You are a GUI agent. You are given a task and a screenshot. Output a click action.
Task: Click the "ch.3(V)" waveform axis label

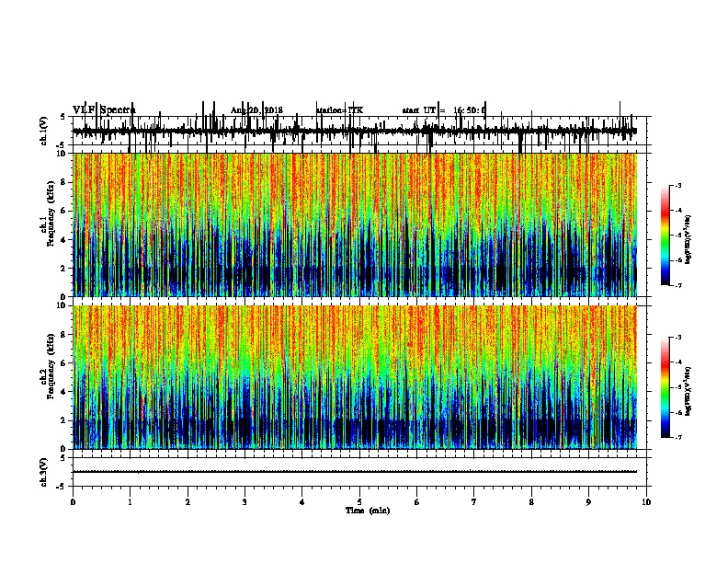pos(43,472)
